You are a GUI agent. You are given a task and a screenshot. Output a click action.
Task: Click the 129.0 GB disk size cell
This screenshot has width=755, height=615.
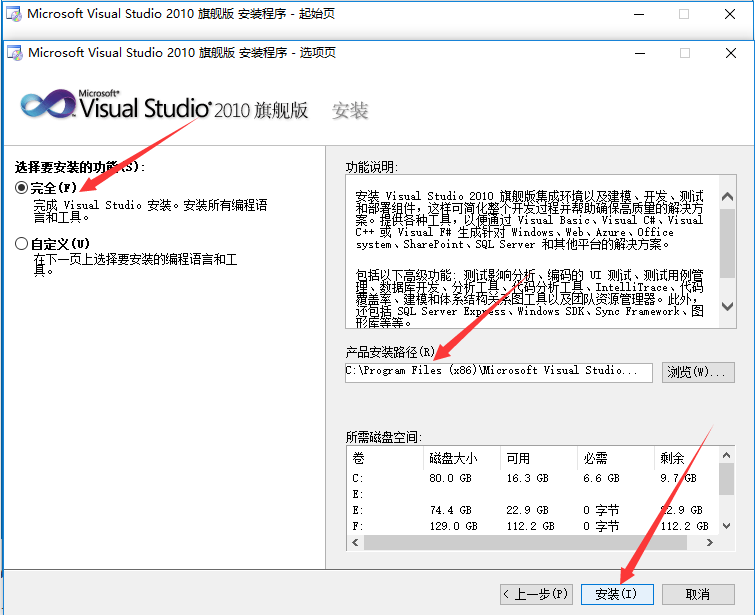pyautogui.click(x=454, y=526)
